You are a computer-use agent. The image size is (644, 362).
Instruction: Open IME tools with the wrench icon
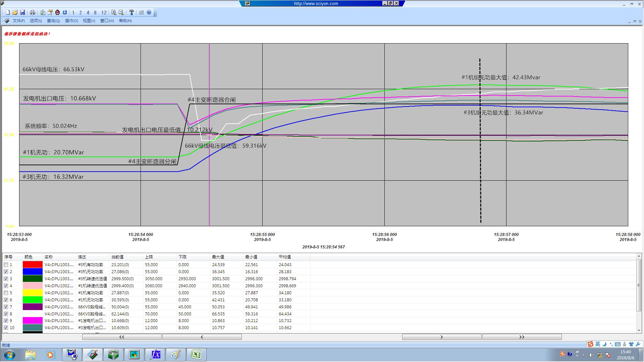(x=638, y=344)
